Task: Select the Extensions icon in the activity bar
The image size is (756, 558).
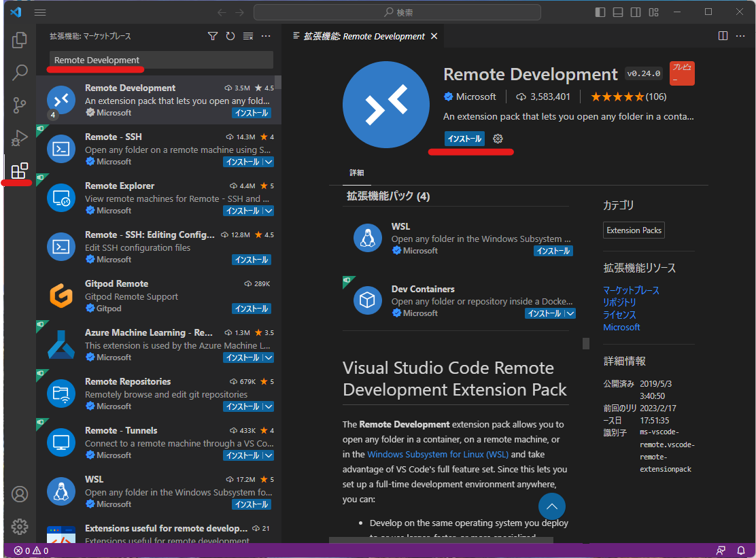Action: (19, 170)
